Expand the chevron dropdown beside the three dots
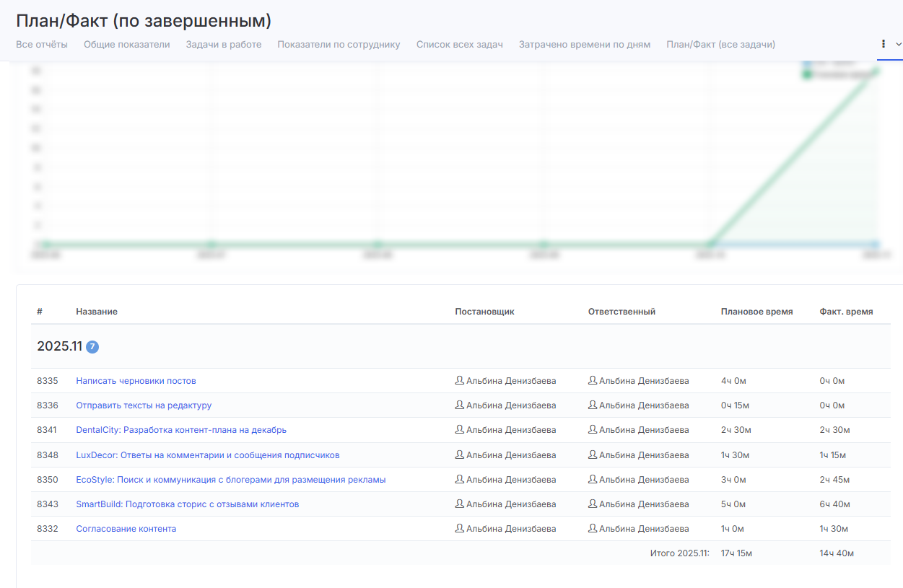 tap(898, 44)
